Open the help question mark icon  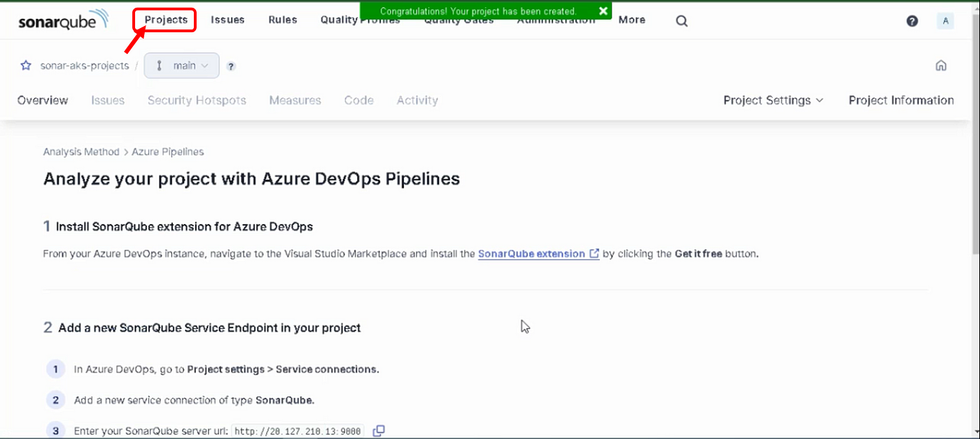[x=912, y=21]
